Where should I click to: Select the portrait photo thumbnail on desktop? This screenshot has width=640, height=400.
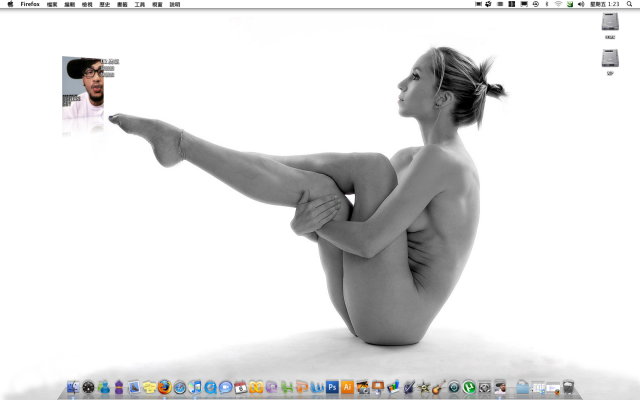pyautogui.click(x=84, y=88)
